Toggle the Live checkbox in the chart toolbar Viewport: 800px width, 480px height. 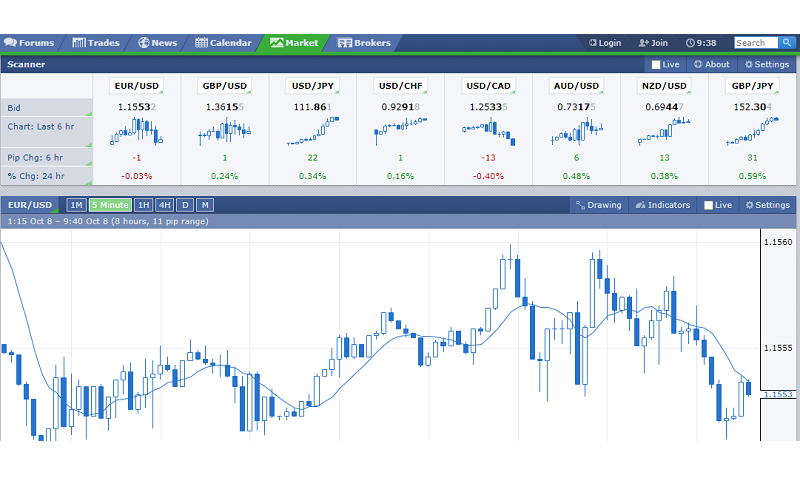[709, 205]
